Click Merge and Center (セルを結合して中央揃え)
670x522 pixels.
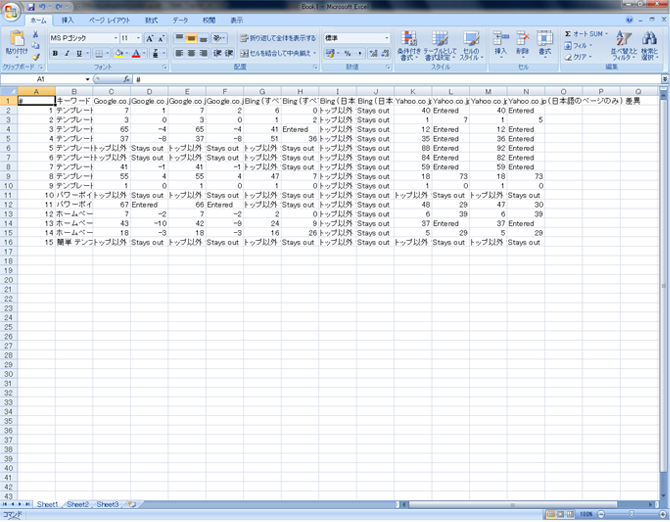tap(278, 53)
